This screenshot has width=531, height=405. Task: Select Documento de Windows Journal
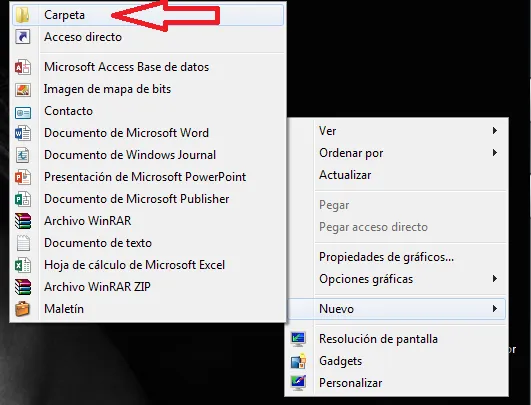pos(148,155)
